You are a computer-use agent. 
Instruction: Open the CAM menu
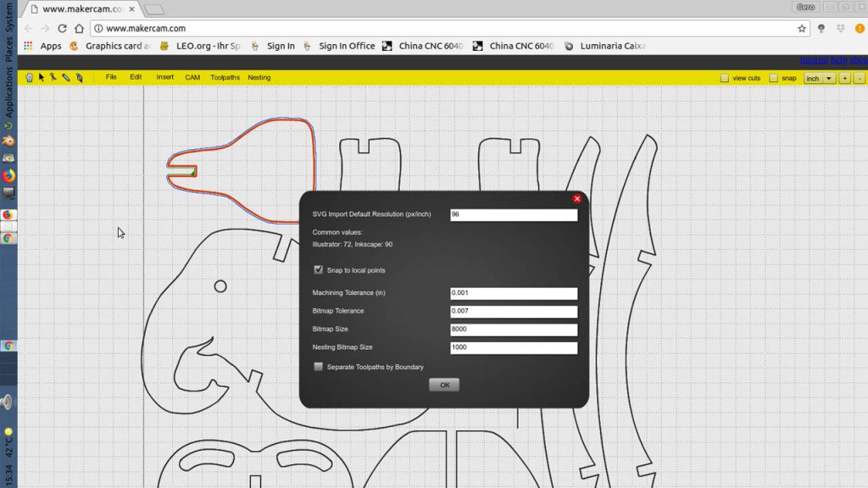point(192,77)
